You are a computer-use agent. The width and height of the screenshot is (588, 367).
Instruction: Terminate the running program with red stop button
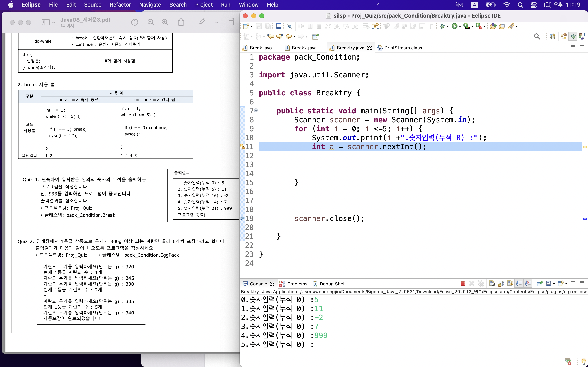[x=463, y=283]
